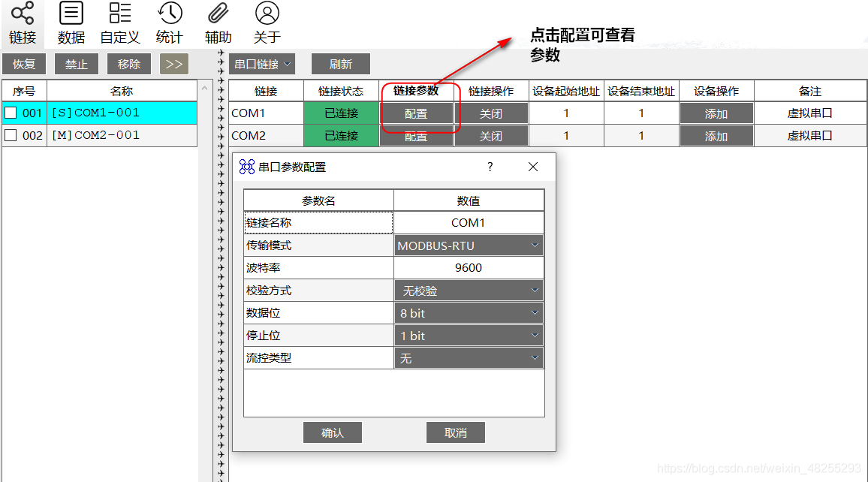Click 虚拟串口 remark for COM1
This screenshot has width=868, height=482.
[810, 113]
